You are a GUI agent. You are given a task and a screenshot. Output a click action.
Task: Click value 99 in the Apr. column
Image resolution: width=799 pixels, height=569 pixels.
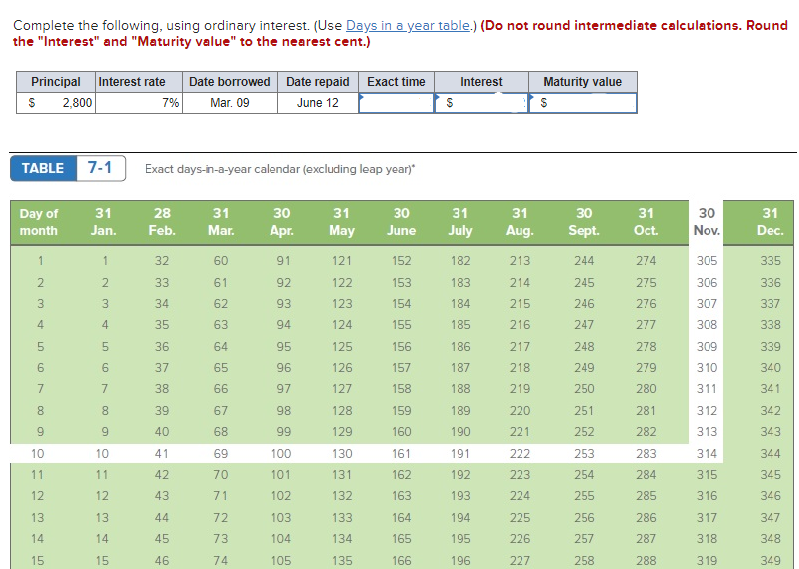283,432
